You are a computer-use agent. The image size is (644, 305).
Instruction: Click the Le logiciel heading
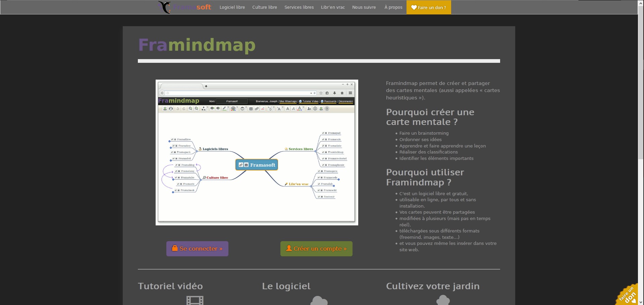pyautogui.click(x=286, y=286)
